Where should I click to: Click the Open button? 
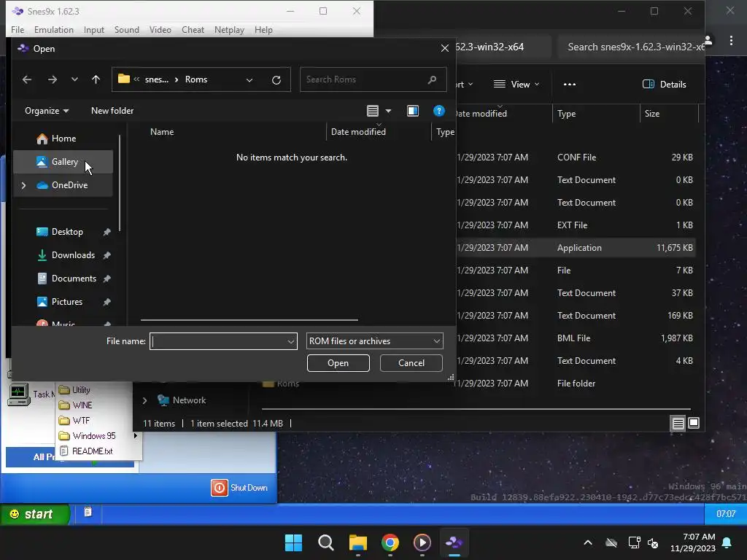click(x=338, y=363)
